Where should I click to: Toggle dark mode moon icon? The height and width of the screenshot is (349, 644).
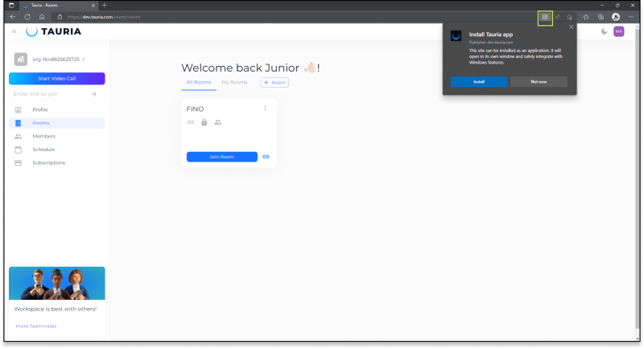(605, 31)
